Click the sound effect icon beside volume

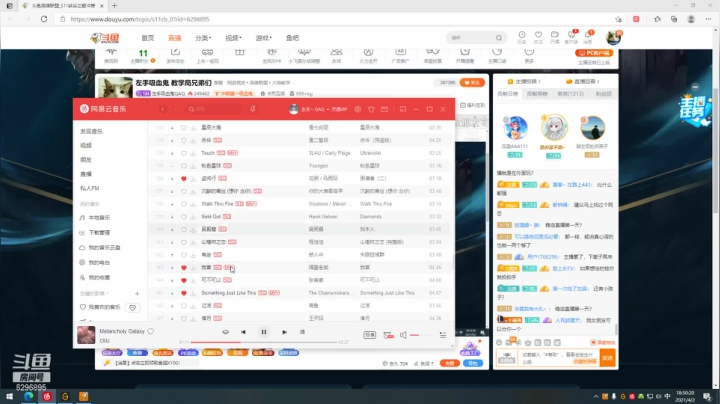pyautogui.click(x=388, y=335)
